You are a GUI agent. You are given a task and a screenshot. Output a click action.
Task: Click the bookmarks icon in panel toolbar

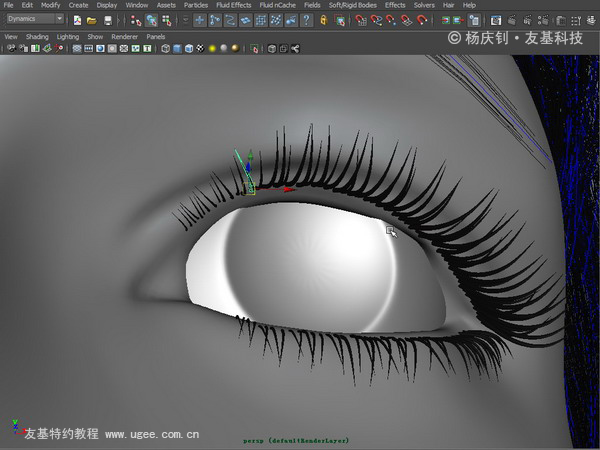35,48
